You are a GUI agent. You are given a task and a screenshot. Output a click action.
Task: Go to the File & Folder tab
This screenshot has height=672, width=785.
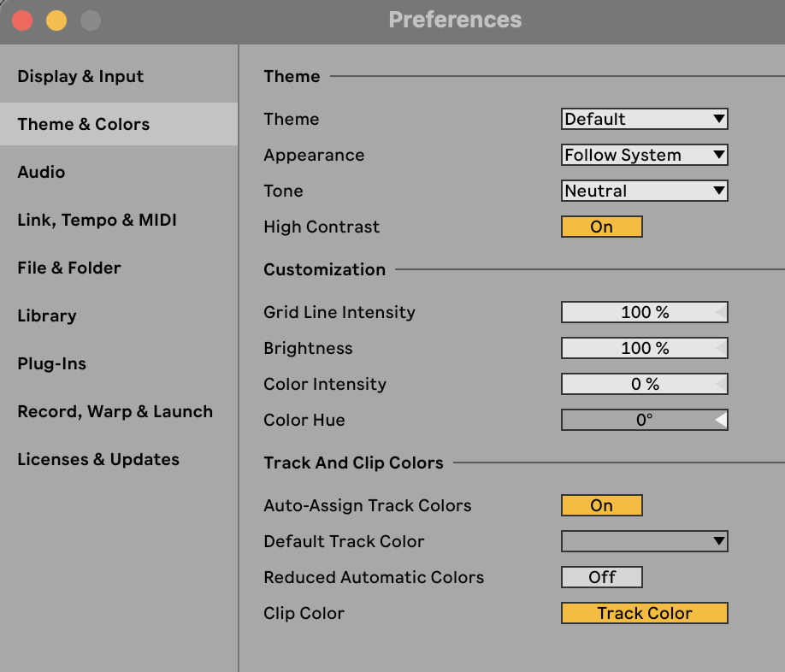69,268
